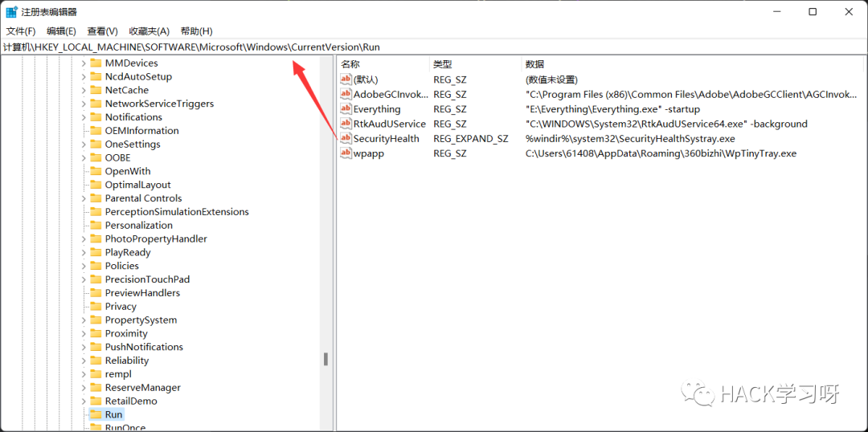Screen dimensions: 868x432
Task: Expand the NetCache key
Action: 84,90
